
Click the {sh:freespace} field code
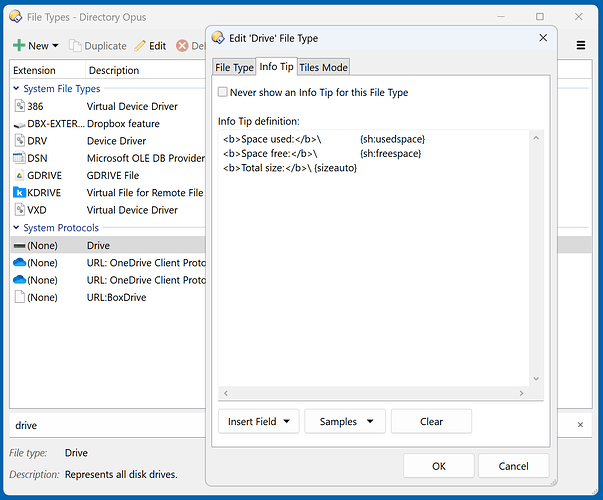(391, 153)
